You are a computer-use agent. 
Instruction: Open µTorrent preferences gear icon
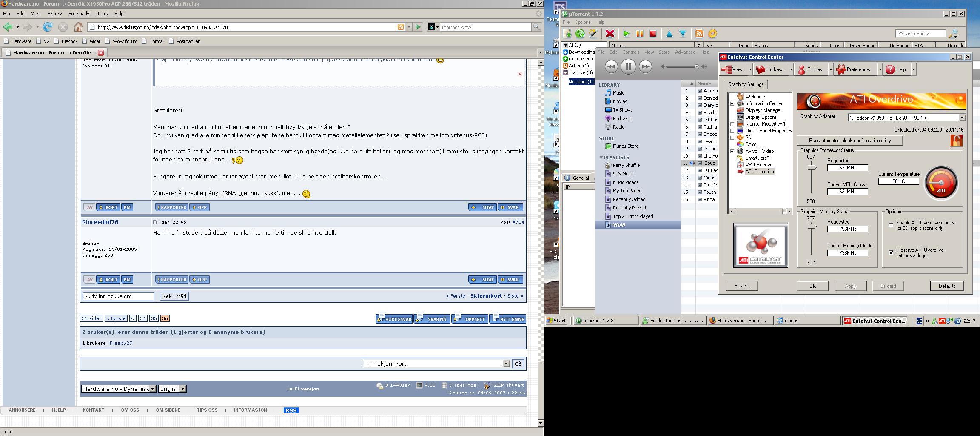712,34
